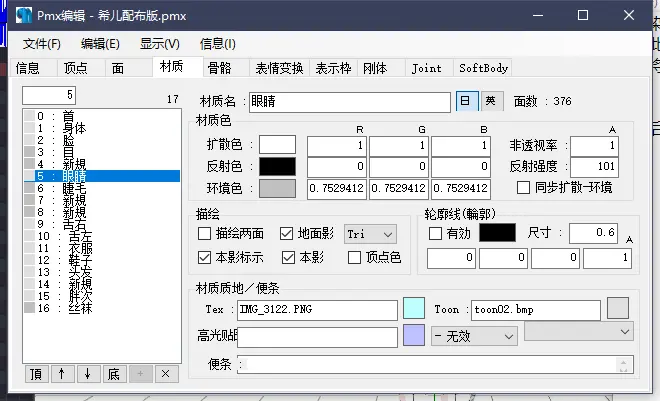This screenshot has width=660, height=401.
Task: Move material down with down arrow button
Action: tap(88, 374)
